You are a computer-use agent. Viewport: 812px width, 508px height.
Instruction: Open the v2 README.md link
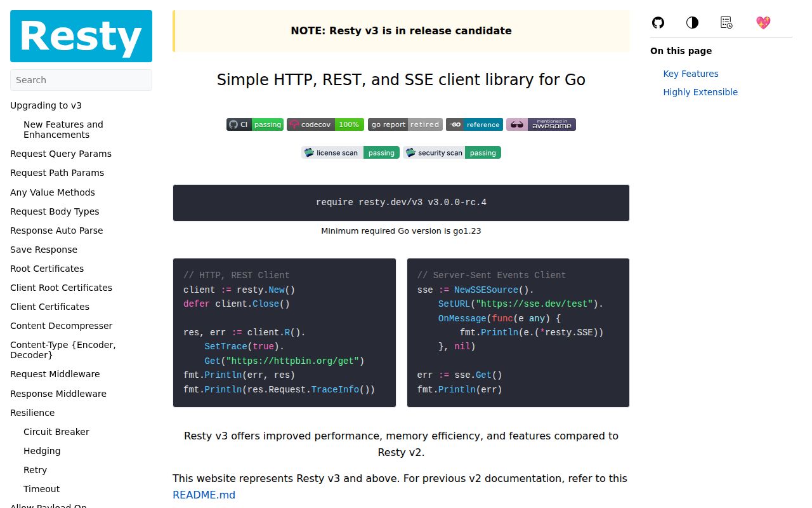point(204,495)
